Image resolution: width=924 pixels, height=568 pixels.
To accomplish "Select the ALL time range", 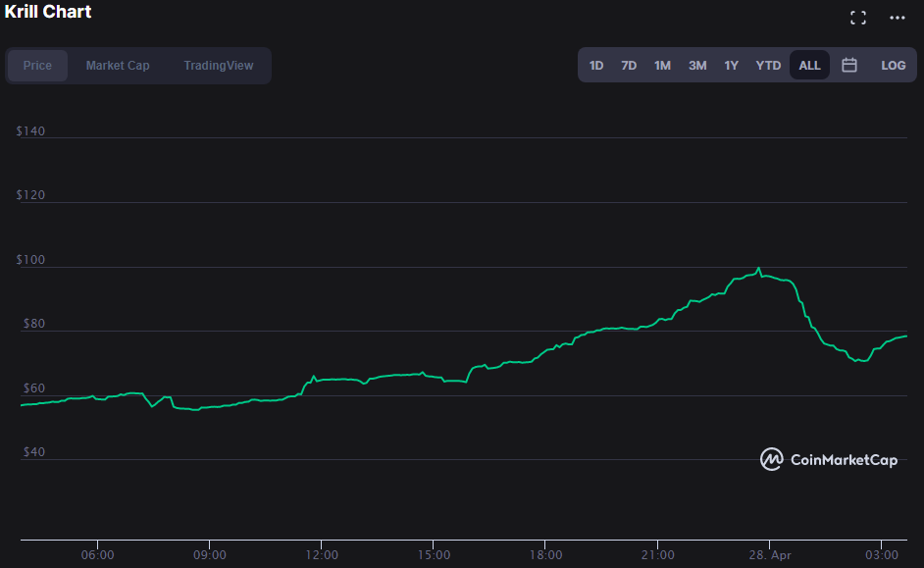I will (809, 66).
